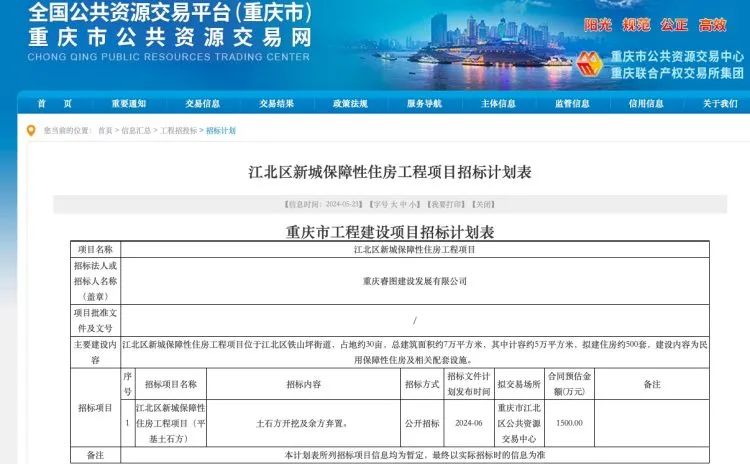Set font size to 大
The height and width of the screenshot is (464, 750).
click(x=386, y=204)
